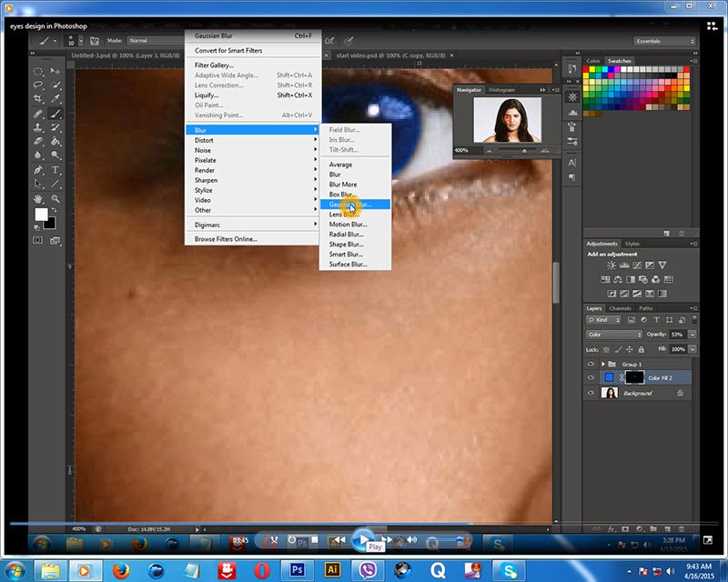Select the Type tool
Image resolution: width=728 pixels, height=582 pixels.
56,170
